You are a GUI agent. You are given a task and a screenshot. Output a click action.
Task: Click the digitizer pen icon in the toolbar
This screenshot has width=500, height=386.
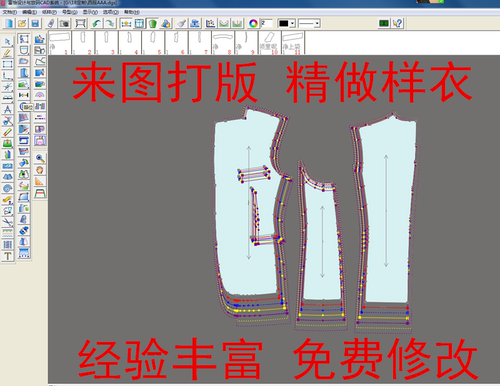[51, 23]
